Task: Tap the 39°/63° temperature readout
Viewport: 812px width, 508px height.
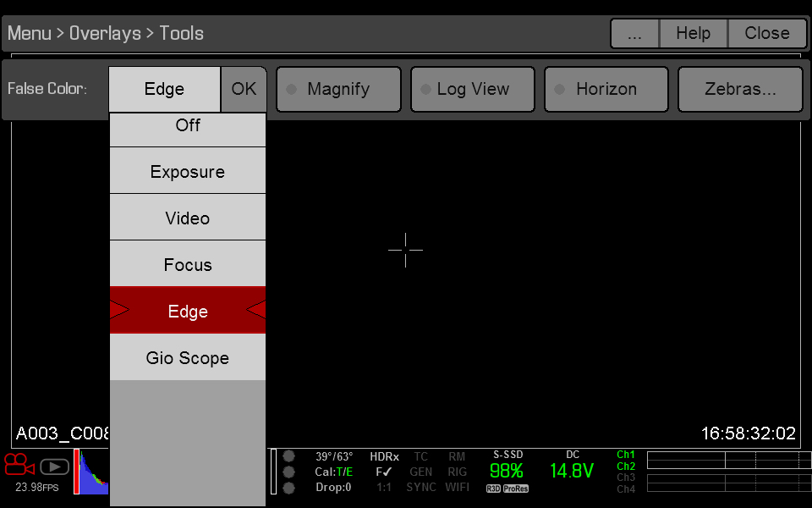Action: pyautogui.click(x=334, y=456)
